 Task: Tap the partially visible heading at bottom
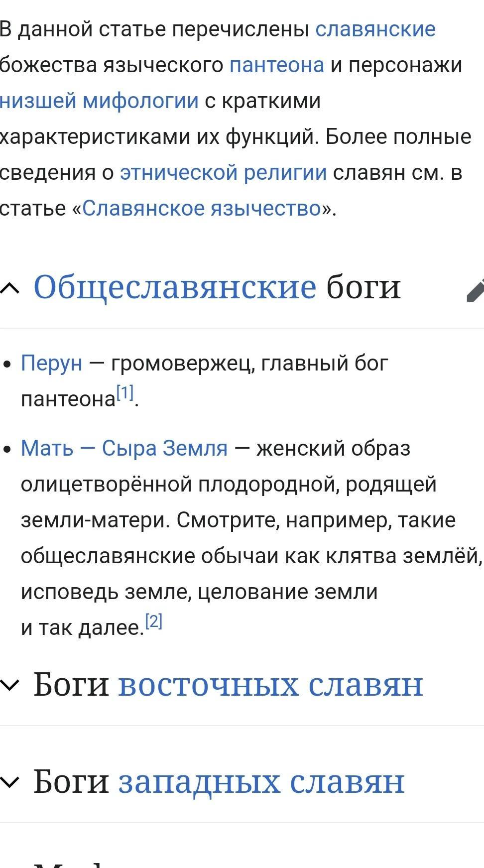point(75,863)
